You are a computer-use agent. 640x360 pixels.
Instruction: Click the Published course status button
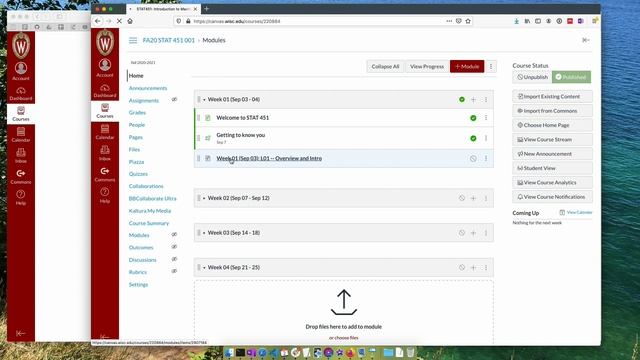(x=571, y=77)
